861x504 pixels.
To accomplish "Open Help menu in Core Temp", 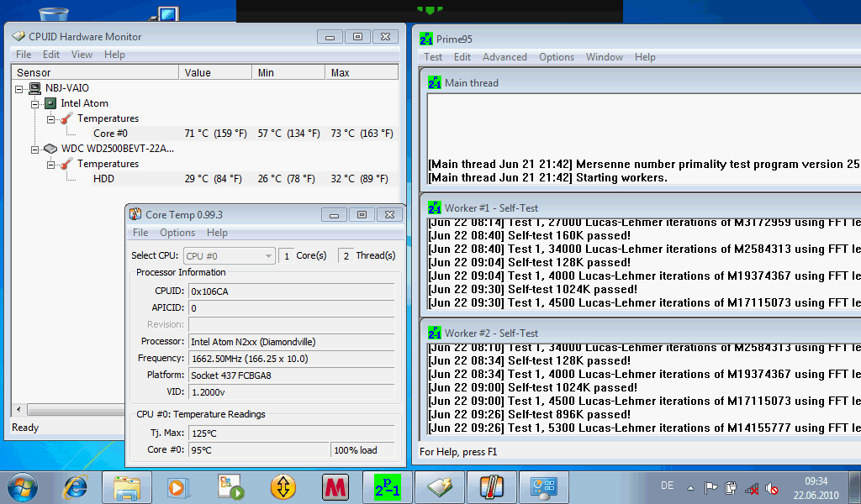I will [218, 233].
